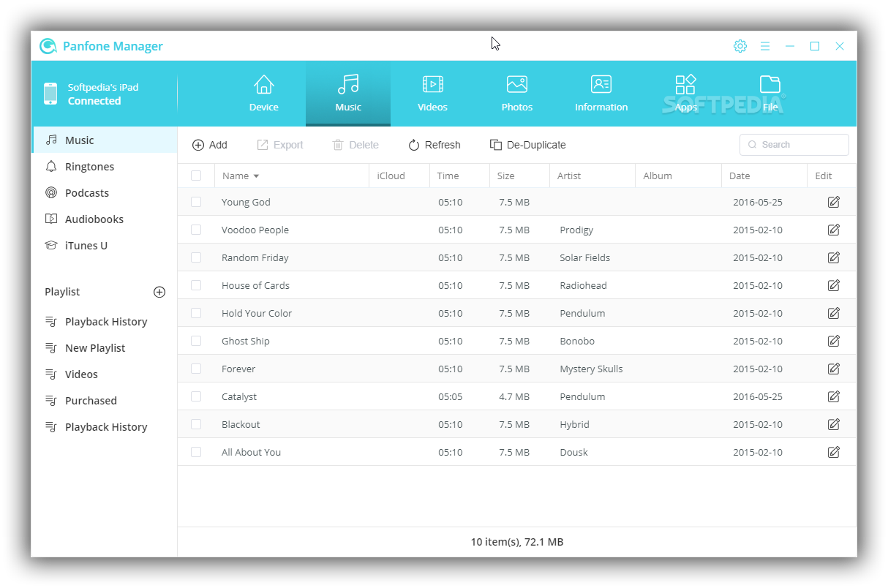Check the House of Cards row checkbox
Image resolution: width=888 pixels, height=588 pixels.
tap(196, 285)
